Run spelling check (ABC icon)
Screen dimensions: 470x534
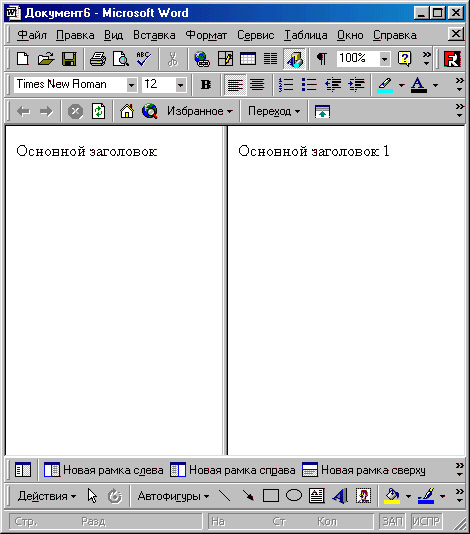pyautogui.click(x=144, y=59)
